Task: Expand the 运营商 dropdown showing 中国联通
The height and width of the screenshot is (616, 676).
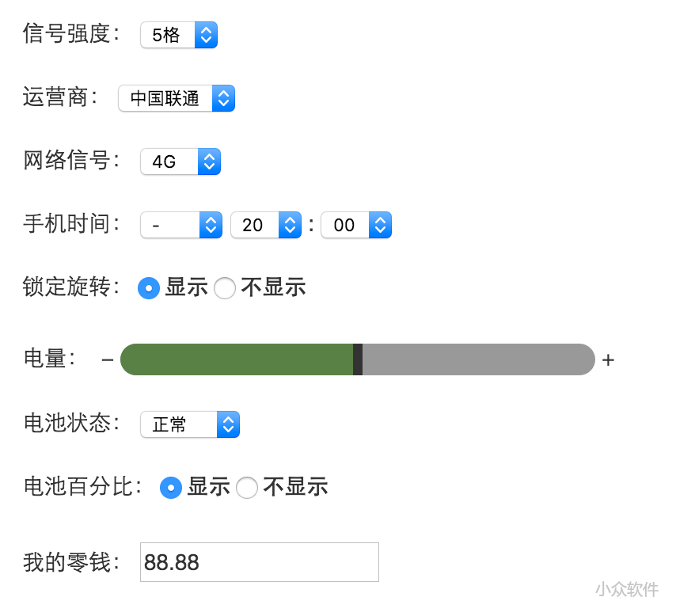Action: [177, 98]
